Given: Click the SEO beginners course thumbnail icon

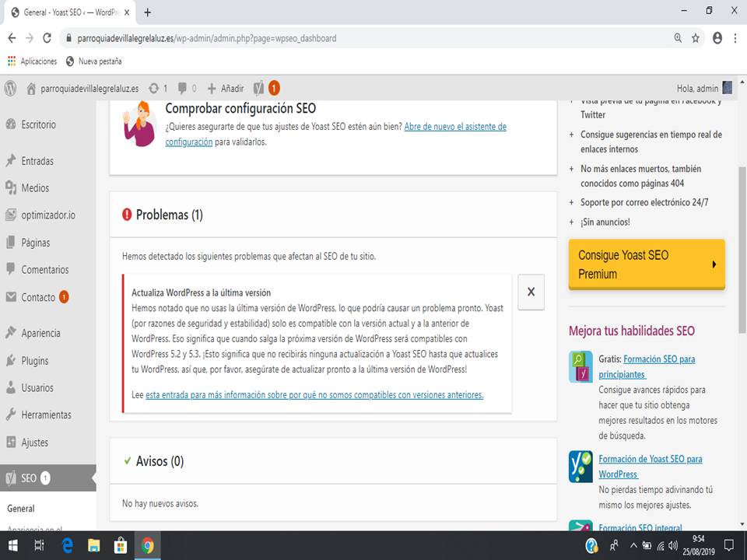Looking at the screenshot, I should pyautogui.click(x=580, y=366).
